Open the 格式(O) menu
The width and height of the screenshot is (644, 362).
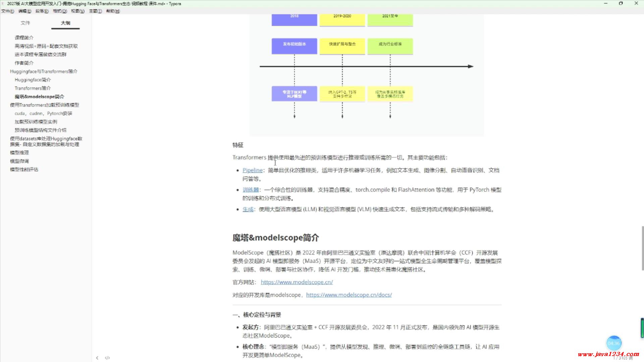(x=60, y=11)
